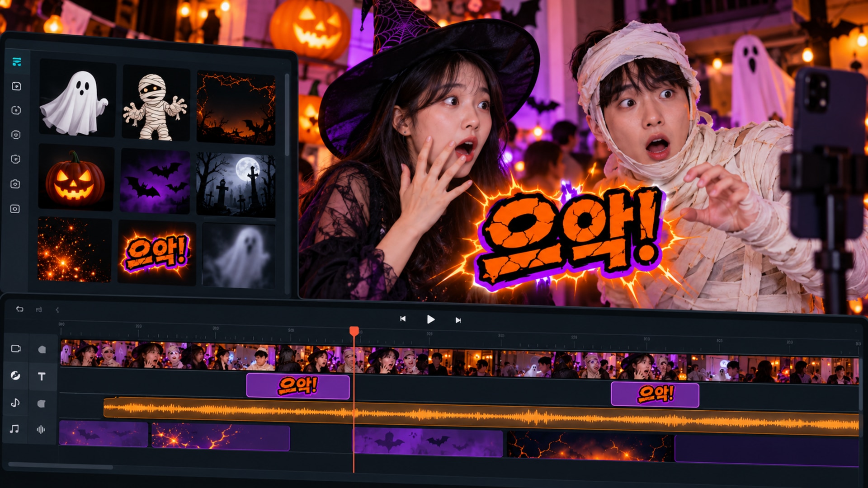Select the first purple bats effect clip

104,433
